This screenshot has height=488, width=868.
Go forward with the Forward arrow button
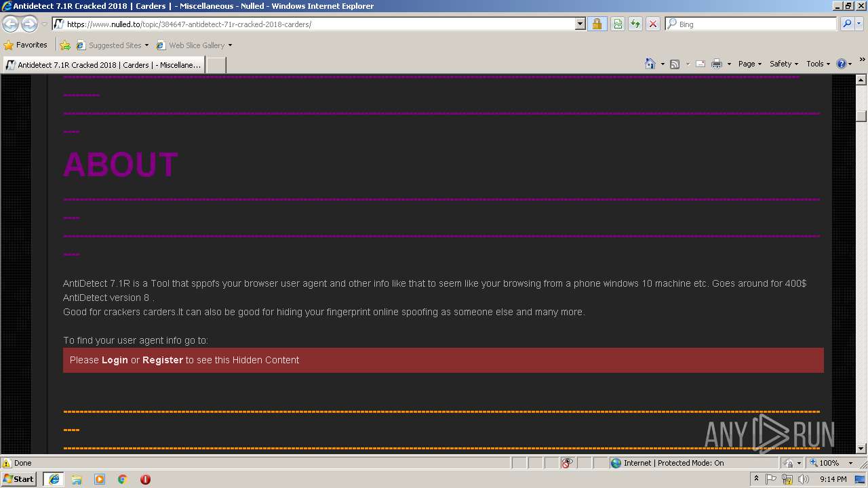click(29, 24)
